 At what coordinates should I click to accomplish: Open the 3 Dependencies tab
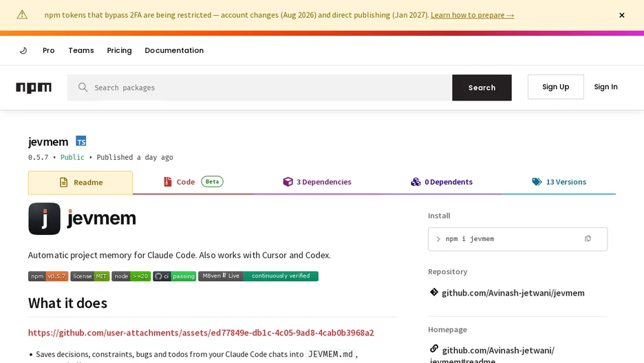click(317, 182)
